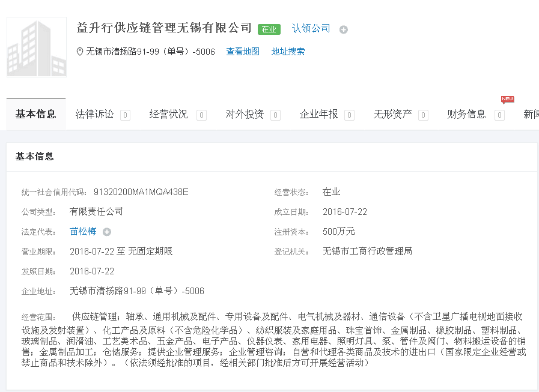The height and width of the screenshot is (392, 539).
Task: Switch to the 经营状况 tab
Action: [x=169, y=114]
